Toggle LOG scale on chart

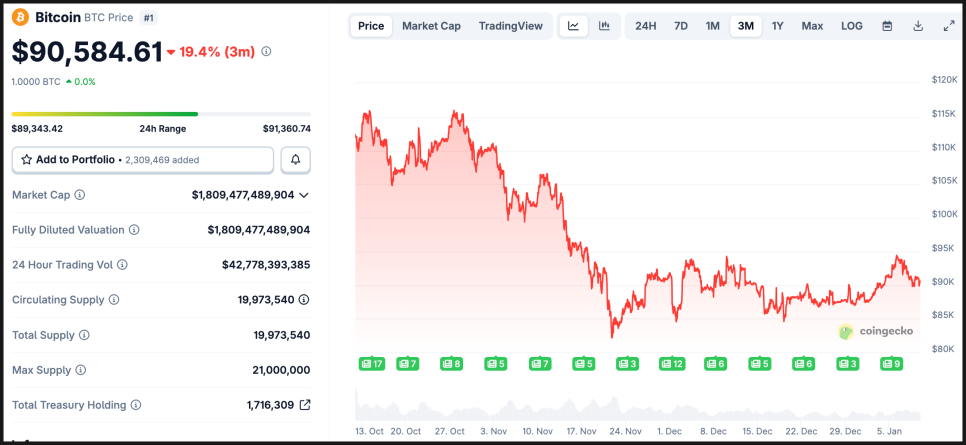852,26
